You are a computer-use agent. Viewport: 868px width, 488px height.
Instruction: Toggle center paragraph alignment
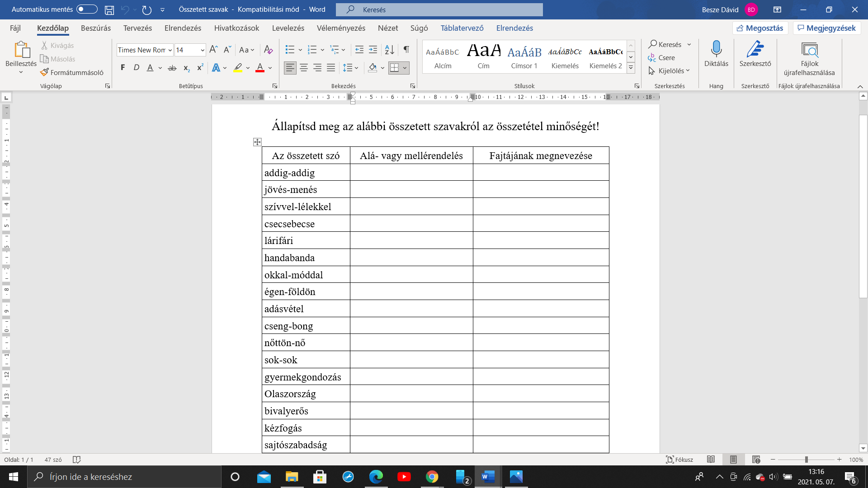pyautogui.click(x=304, y=68)
